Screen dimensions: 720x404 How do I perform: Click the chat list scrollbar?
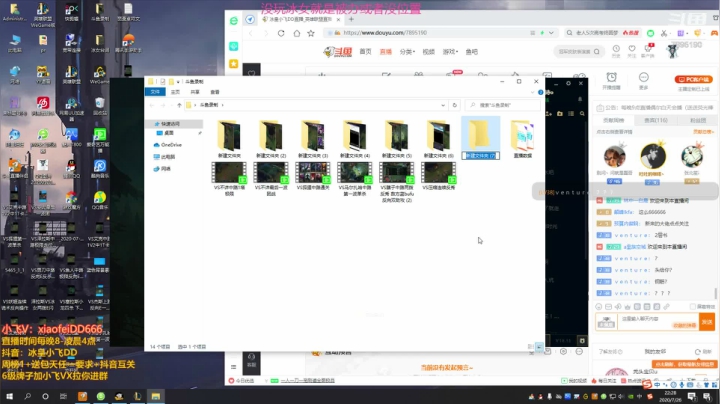pos(715,292)
